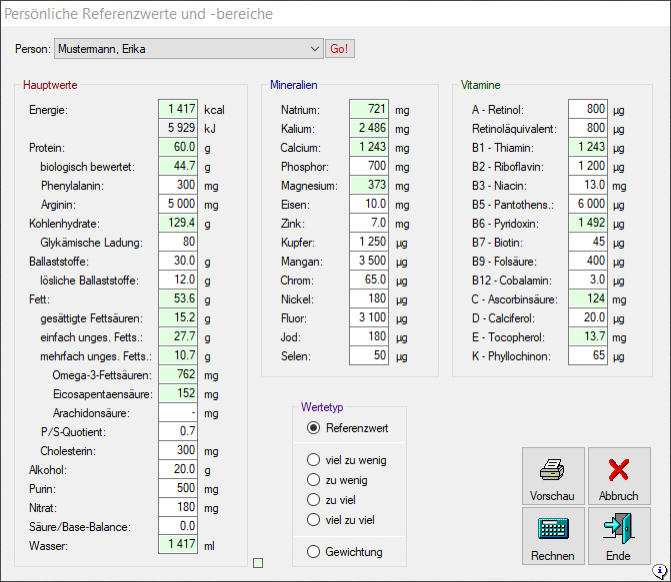Choose the 'zu wenig' radio button

(x=314, y=480)
